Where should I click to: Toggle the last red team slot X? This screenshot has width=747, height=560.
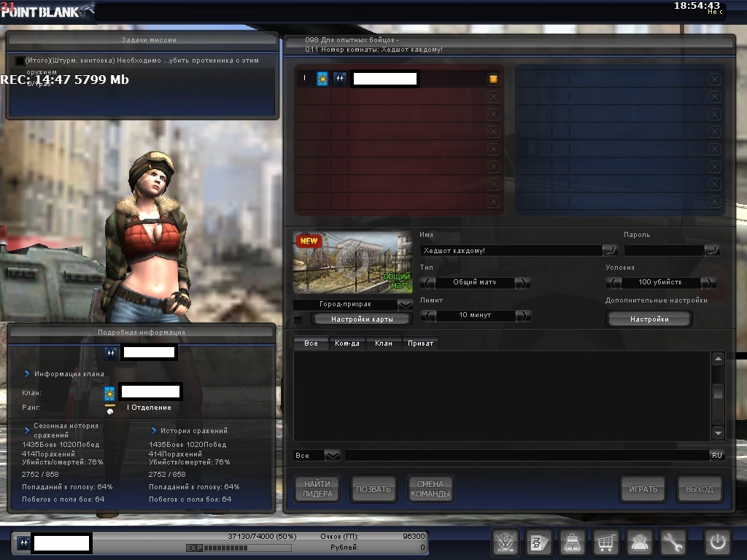(x=493, y=202)
